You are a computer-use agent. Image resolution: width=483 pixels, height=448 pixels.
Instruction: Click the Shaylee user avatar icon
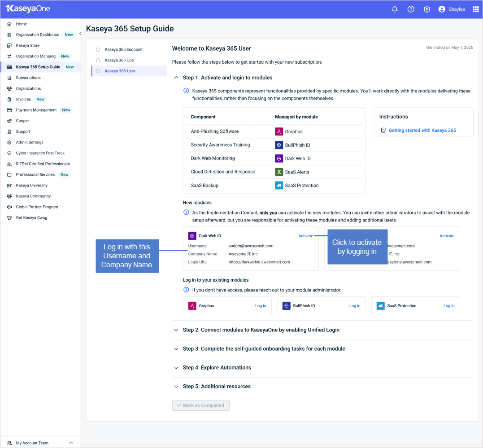point(442,9)
